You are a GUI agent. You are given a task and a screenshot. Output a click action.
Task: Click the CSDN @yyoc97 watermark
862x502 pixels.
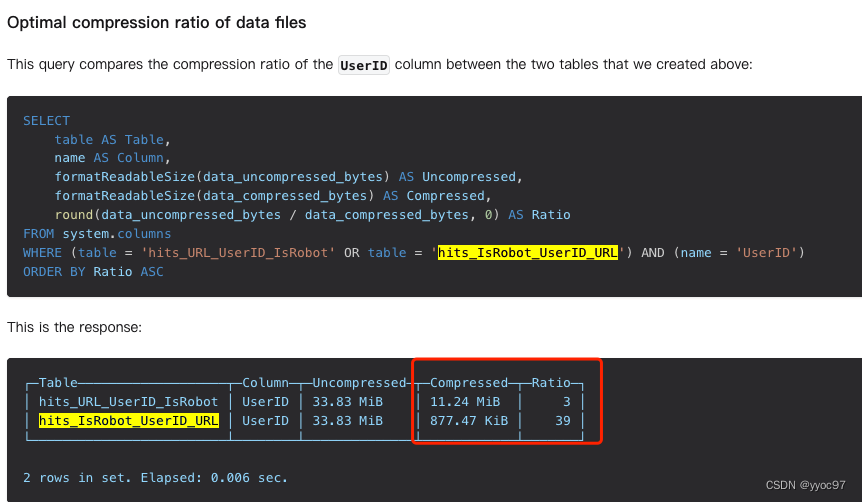(x=805, y=485)
